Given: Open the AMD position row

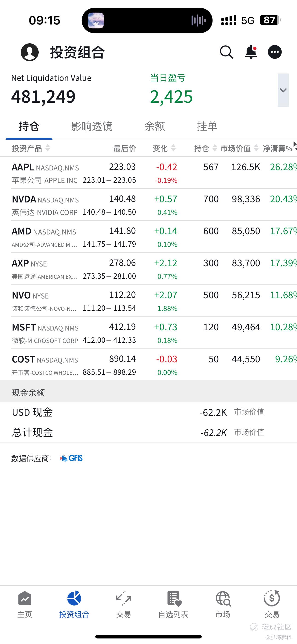Looking at the screenshot, I should 148,237.
